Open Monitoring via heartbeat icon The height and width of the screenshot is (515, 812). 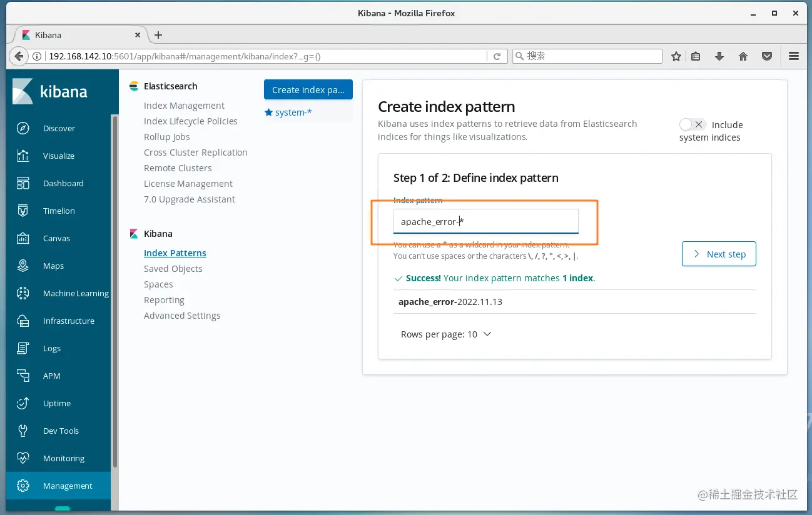tap(23, 458)
